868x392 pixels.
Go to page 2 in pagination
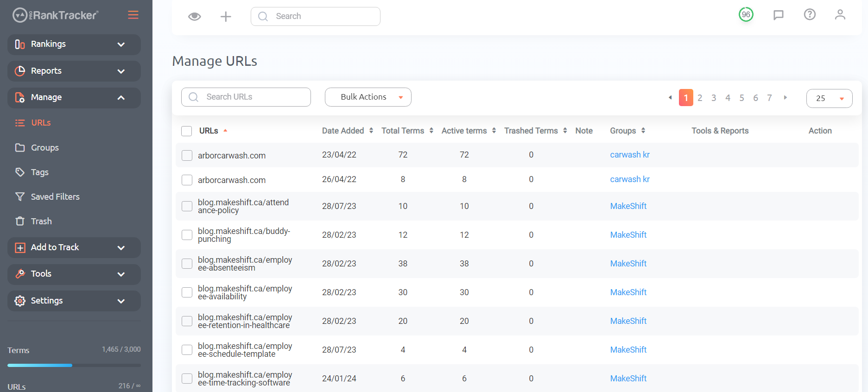click(x=700, y=98)
